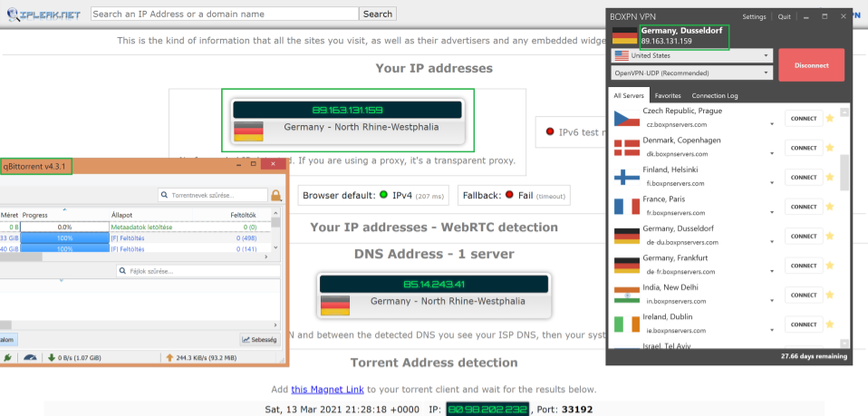Click the India flag in server list
The height and width of the screenshot is (416, 868).
click(x=627, y=295)
